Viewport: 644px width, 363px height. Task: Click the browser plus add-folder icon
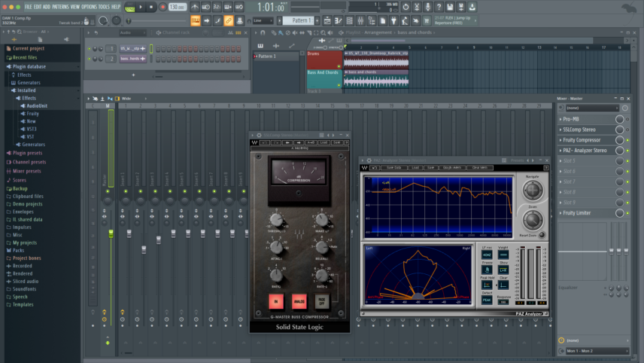(14, 39)
